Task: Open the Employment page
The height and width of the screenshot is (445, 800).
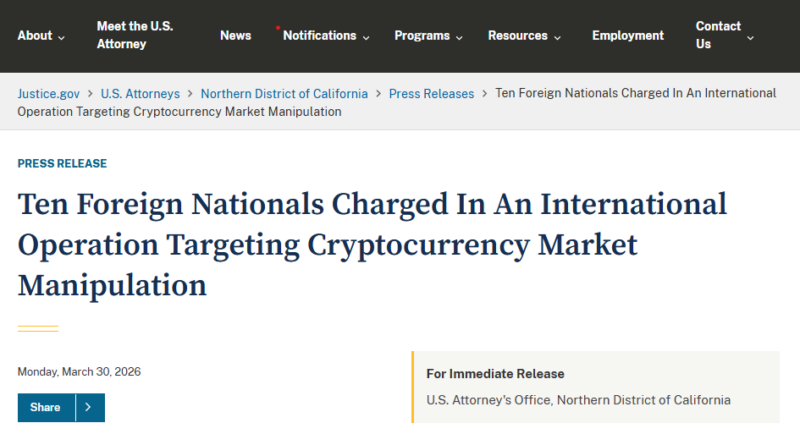Action: [627, 35]
